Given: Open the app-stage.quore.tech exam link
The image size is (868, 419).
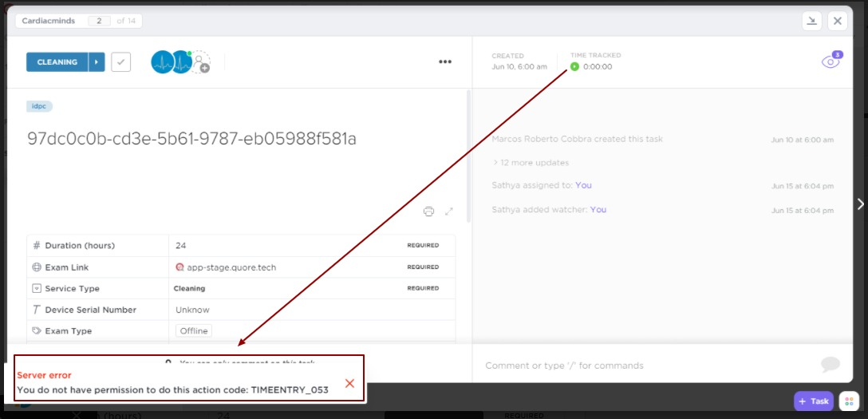Looking at the screenshot, I should click(x=231, y=267).
